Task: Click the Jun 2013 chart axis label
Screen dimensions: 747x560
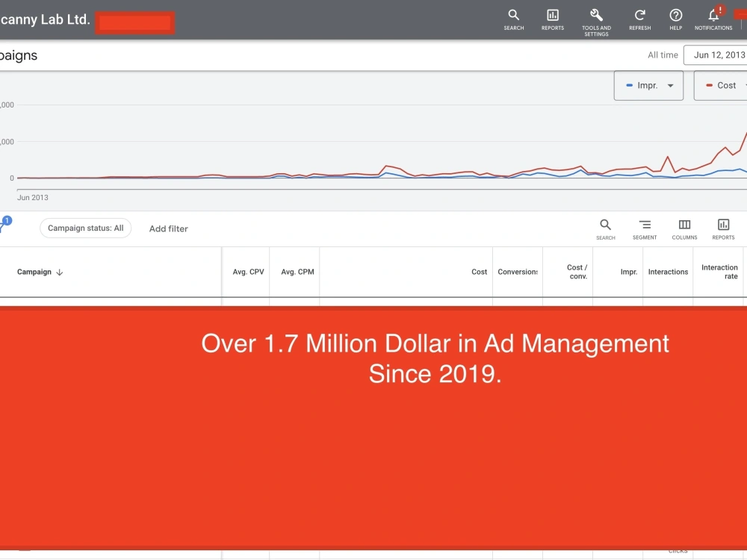Action: pos(32,198)
